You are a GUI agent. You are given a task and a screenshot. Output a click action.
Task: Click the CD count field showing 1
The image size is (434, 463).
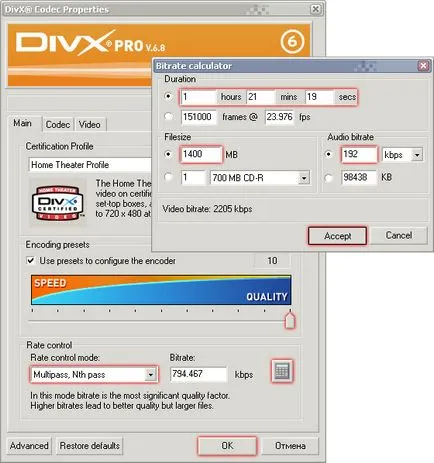(193, 178)
